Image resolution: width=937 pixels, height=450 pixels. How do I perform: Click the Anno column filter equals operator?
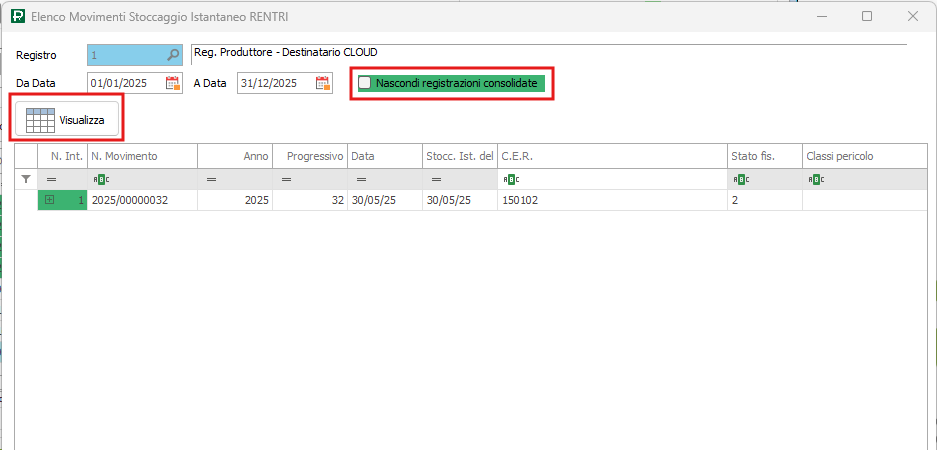click(211, 179)
